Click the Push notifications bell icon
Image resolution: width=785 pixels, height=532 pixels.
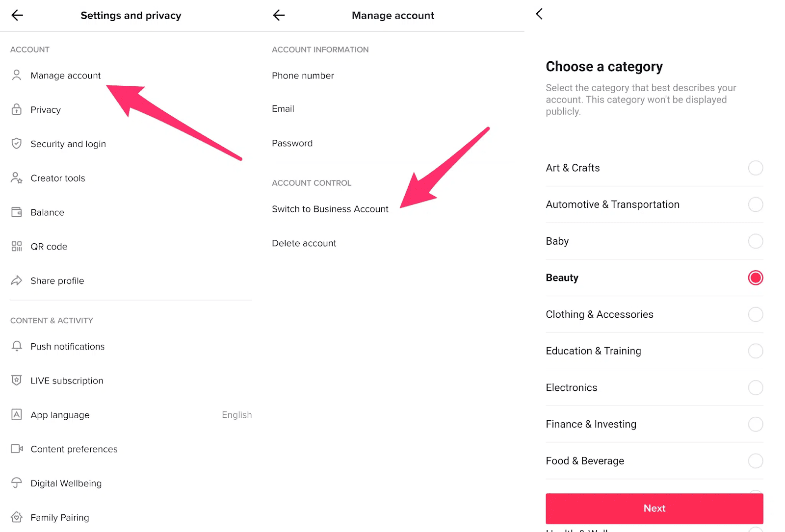coord(16,346)
